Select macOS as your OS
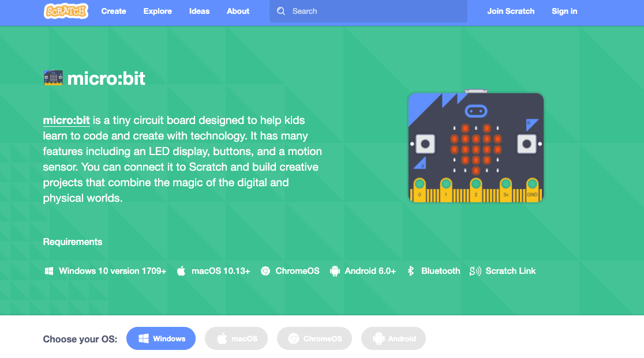Screen dimensions: 644x358 click(236, 338)
